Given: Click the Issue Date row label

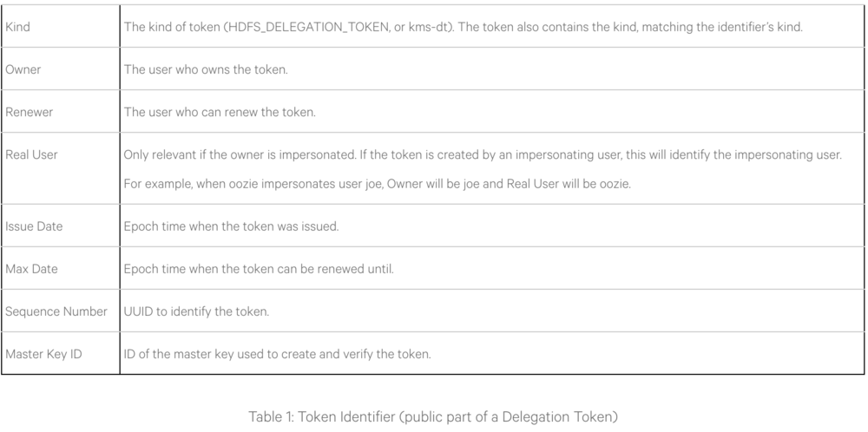Looking at the screenshot, I should pos(34,226).
